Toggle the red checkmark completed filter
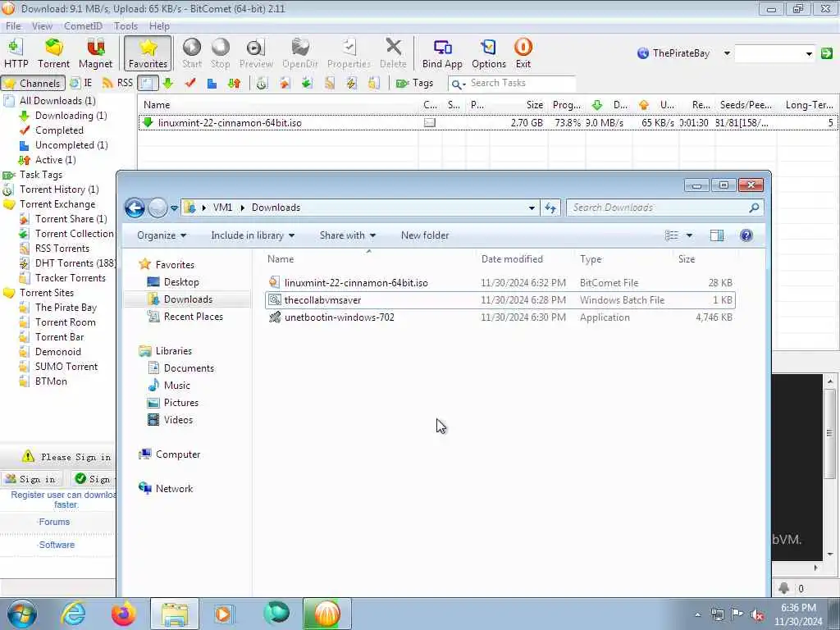 click(190, 83)
